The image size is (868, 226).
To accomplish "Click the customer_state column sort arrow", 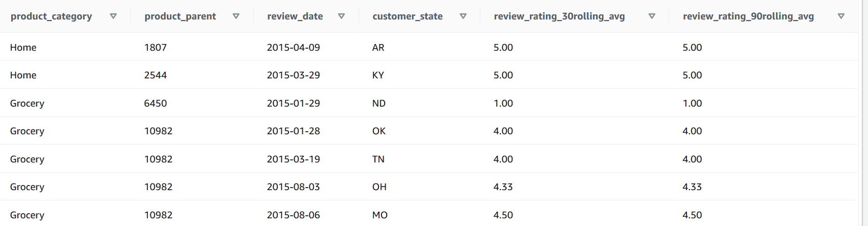I will [x=463, y=16].
